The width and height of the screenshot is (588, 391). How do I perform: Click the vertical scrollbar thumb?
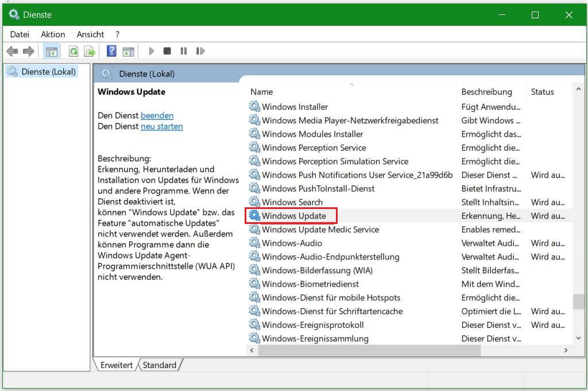[578, 301]
